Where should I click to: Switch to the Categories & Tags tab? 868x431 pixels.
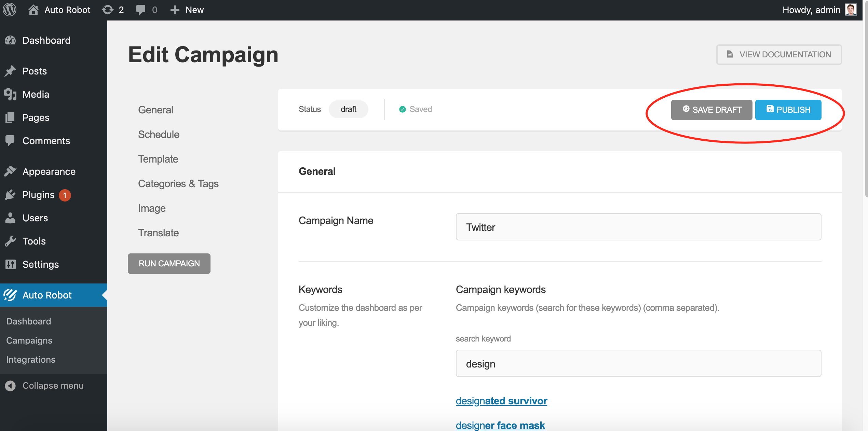(178, 184)
